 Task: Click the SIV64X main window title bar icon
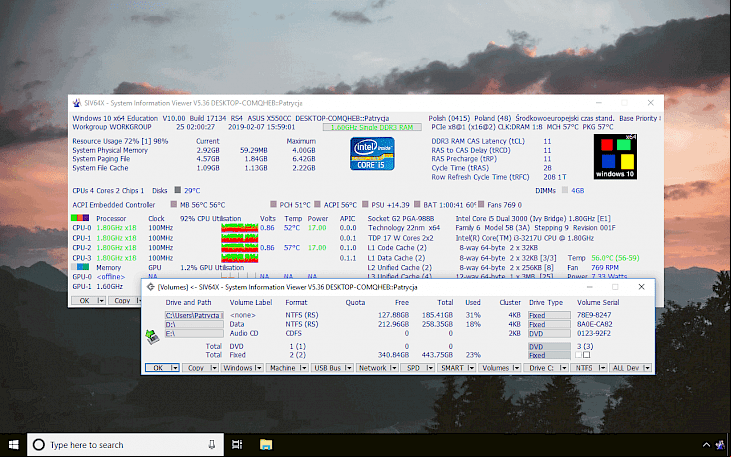pos(76,103)
